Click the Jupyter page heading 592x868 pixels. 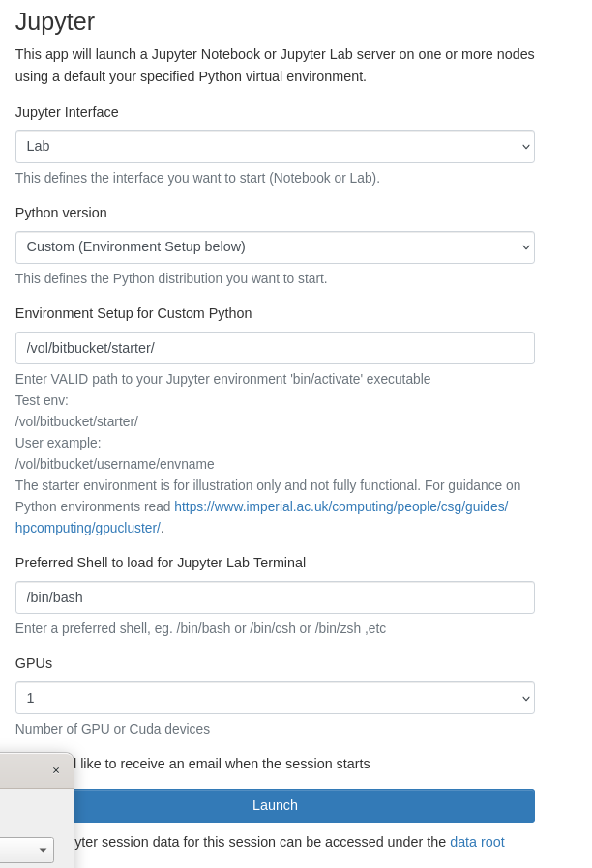click(55, 21)
